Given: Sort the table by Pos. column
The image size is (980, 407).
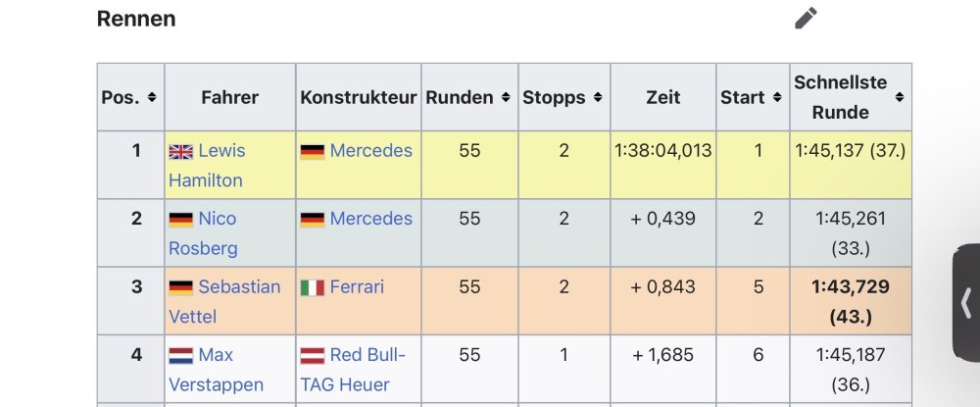Looking at the screenshot, I should coord(152,98).
